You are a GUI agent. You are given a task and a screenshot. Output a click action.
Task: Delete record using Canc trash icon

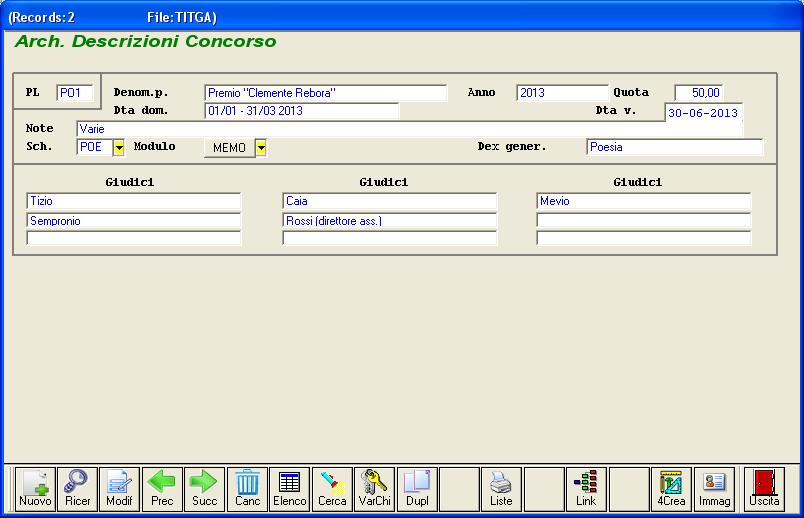click(x=247, y=489)
